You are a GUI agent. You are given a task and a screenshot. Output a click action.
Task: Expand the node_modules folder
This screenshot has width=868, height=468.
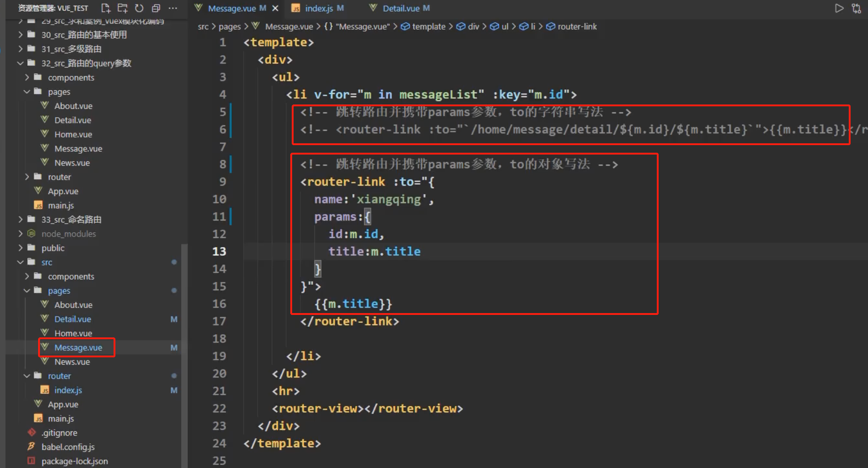tap(69, 234)
